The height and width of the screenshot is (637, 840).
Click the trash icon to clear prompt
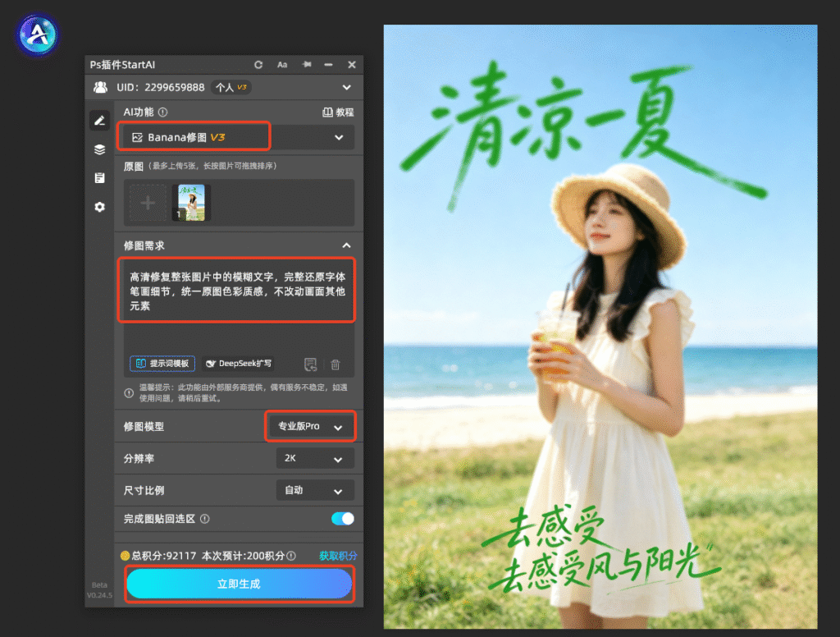click(336, 364)
